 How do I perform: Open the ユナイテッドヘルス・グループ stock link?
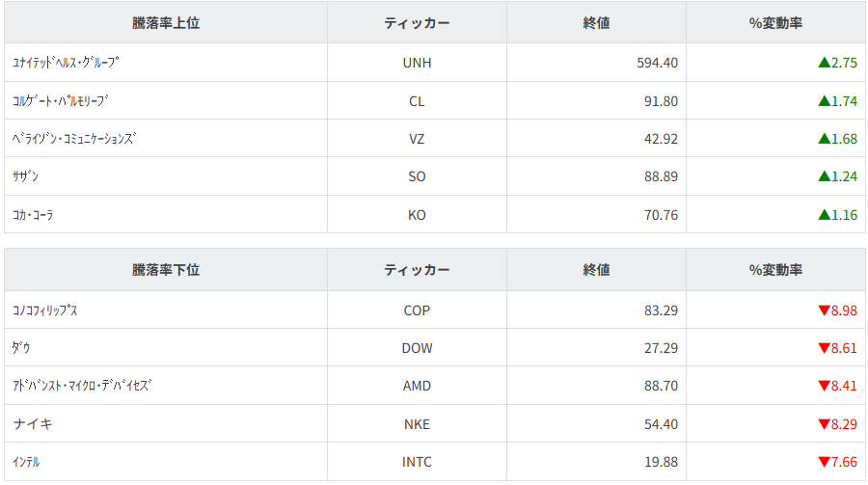click(x=66, y=63)
